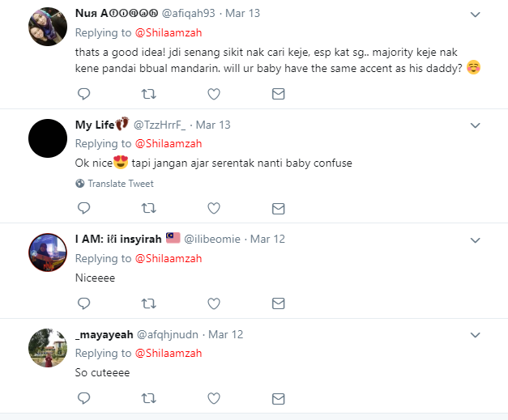Click the _mayayeah display name

click(x=103, y=334)
